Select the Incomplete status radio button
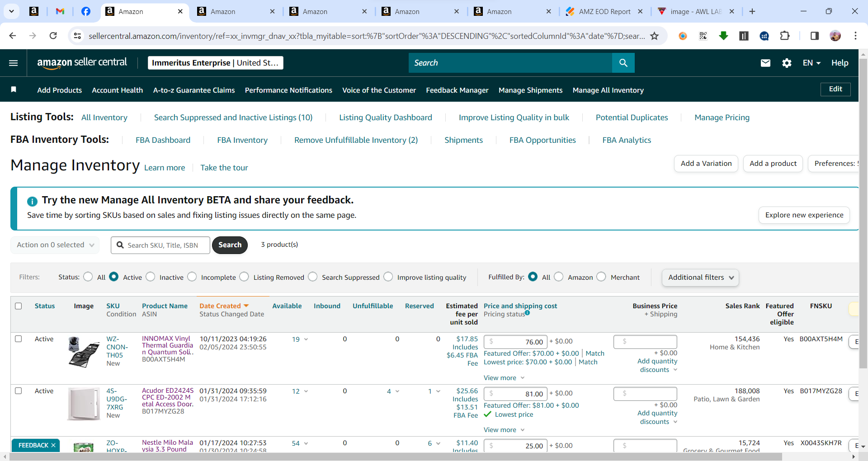 [x=192, y=277]
